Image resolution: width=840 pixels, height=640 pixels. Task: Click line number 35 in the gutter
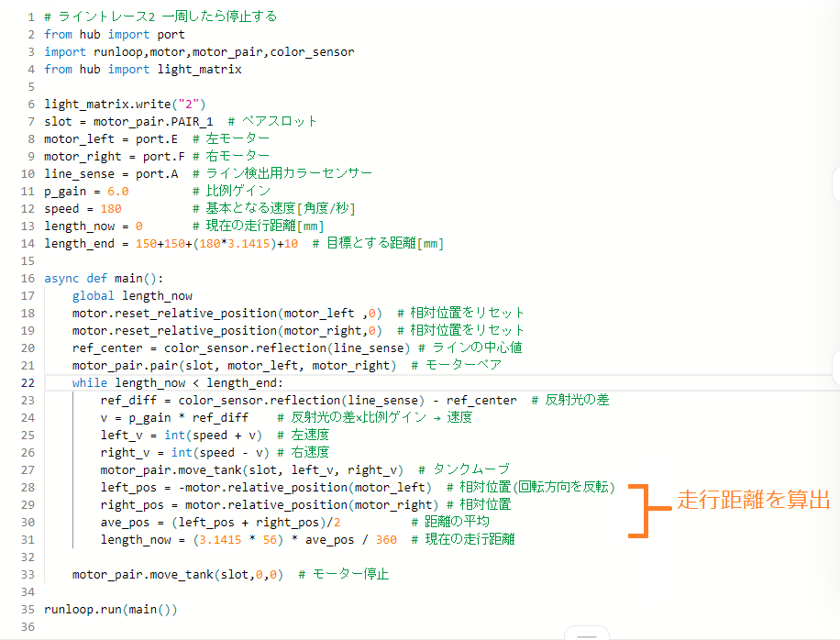[x=28, y=609]
